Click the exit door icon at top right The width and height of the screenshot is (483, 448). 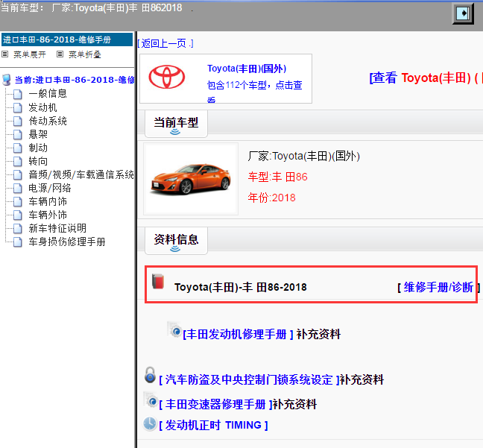tap(463, 13)
